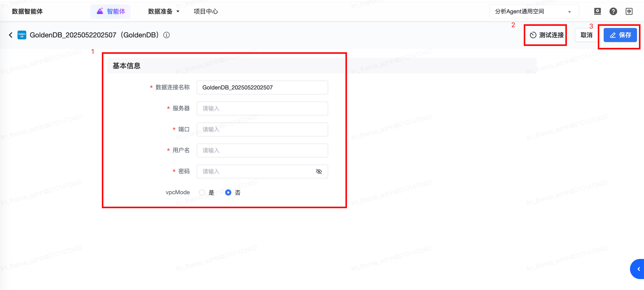The image size is (644, 290).
Task: Click into the 端口 input field
Action: 262,129
